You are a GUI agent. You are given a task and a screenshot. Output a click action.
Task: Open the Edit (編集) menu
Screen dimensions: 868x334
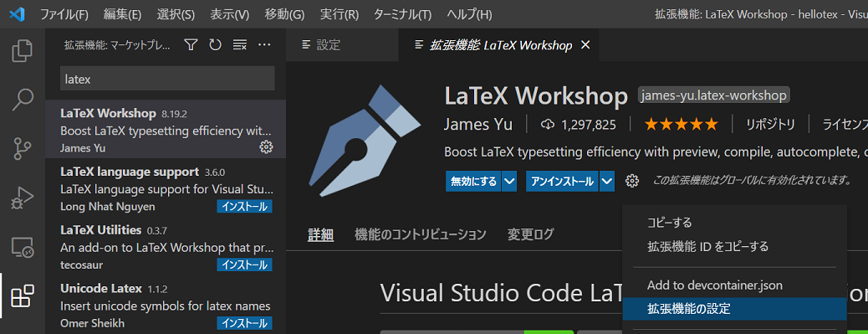coord(122,14)
